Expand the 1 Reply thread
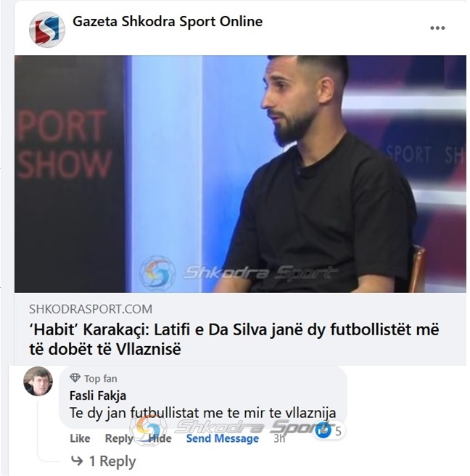The height and width of the screenshot is (476, 470). click(112, 461)
